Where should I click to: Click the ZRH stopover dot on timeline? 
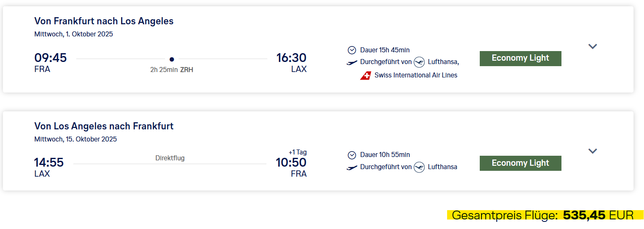[x=172, y=59]
